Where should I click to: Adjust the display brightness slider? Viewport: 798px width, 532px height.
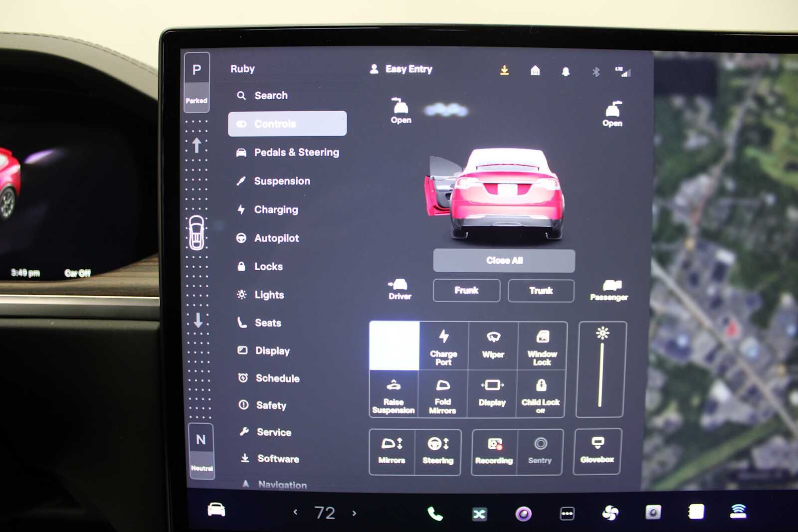pos(601,369)
